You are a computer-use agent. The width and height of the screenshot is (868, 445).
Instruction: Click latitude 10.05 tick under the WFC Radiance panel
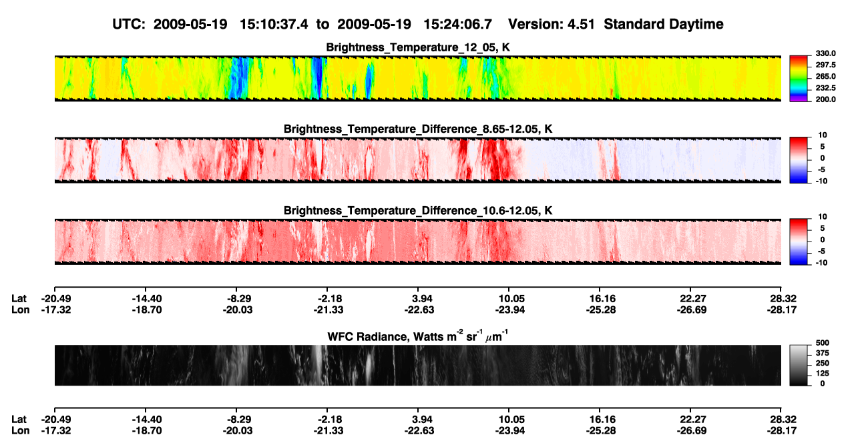[509, 419]
